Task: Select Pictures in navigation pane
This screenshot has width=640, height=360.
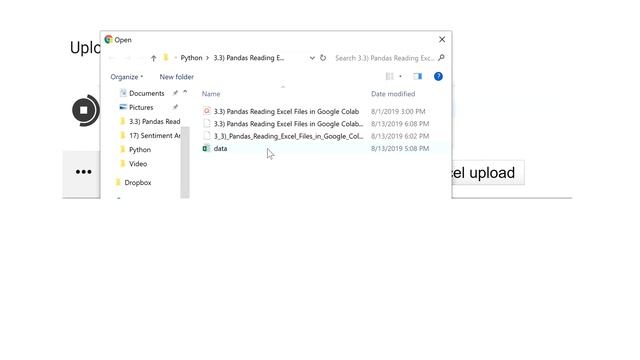Action: pyautogui.click(x=141, y=107)
